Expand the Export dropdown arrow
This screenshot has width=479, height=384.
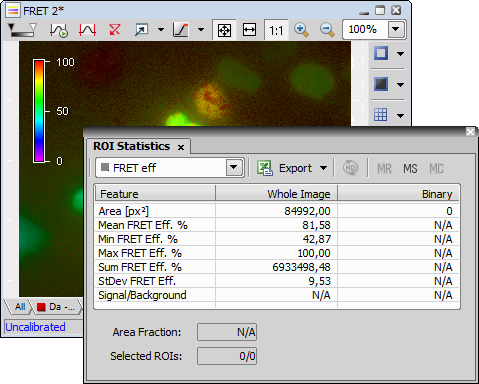point(323,168)
